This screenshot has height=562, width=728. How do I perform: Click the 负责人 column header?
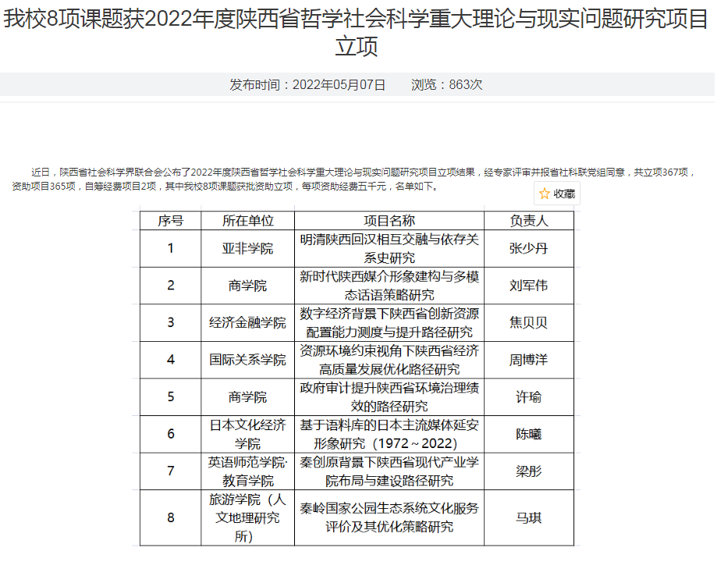528,221
